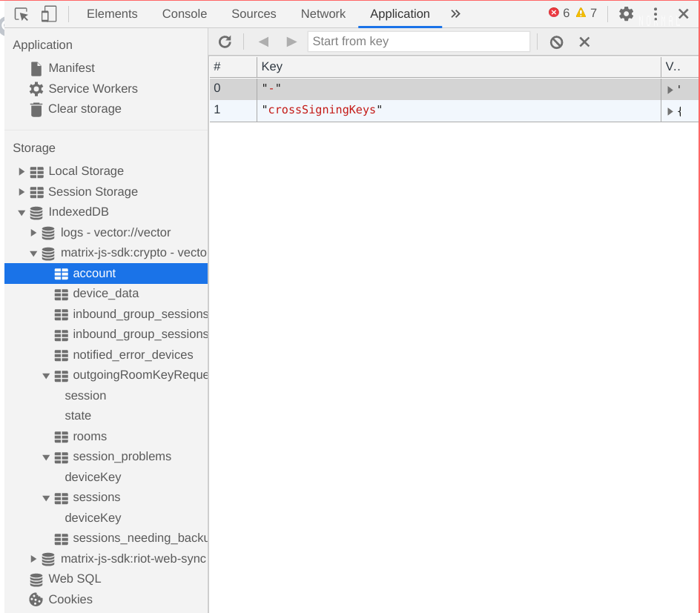The image size is (700, 613).
Task: Open the DevTools three-dot menu
Action: [655, 14]
